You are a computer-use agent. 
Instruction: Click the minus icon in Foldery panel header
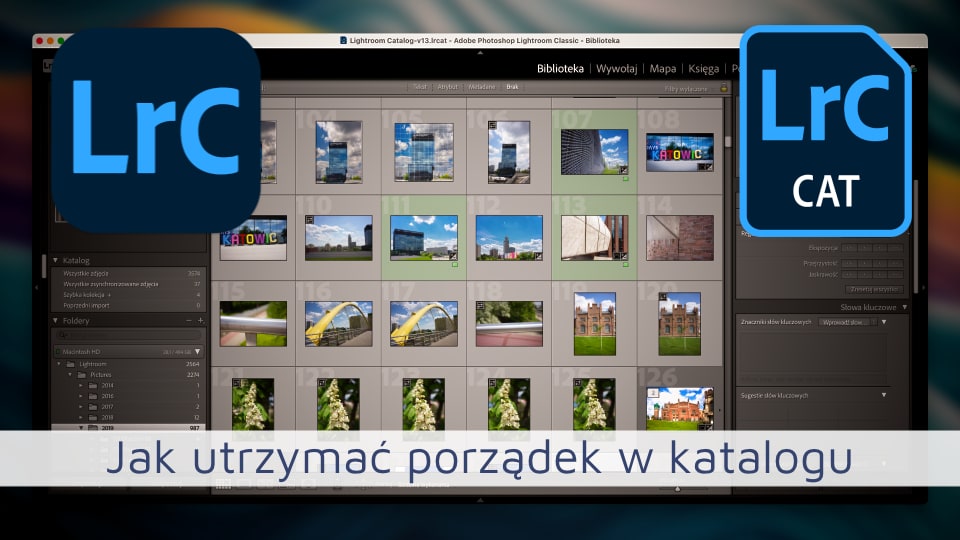[x=188, y=320]
